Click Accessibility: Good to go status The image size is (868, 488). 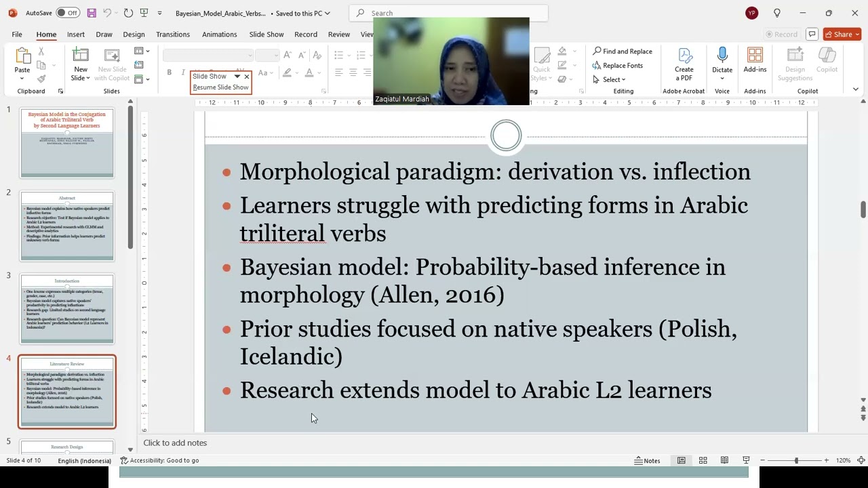pos(159,460)
